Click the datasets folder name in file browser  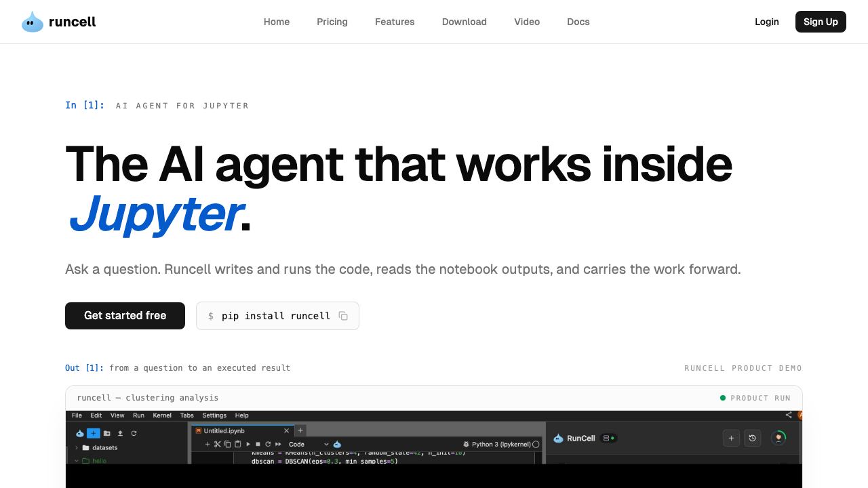point(104,448)
